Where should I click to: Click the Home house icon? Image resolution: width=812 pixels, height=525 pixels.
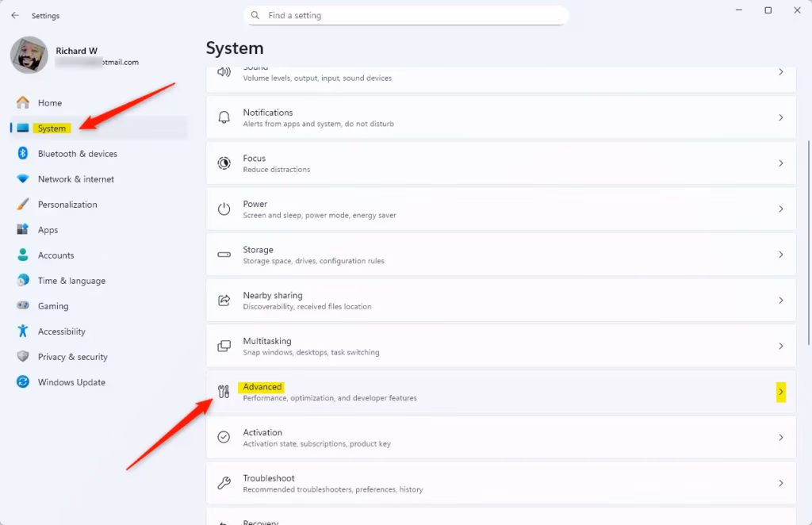point(23,102)
